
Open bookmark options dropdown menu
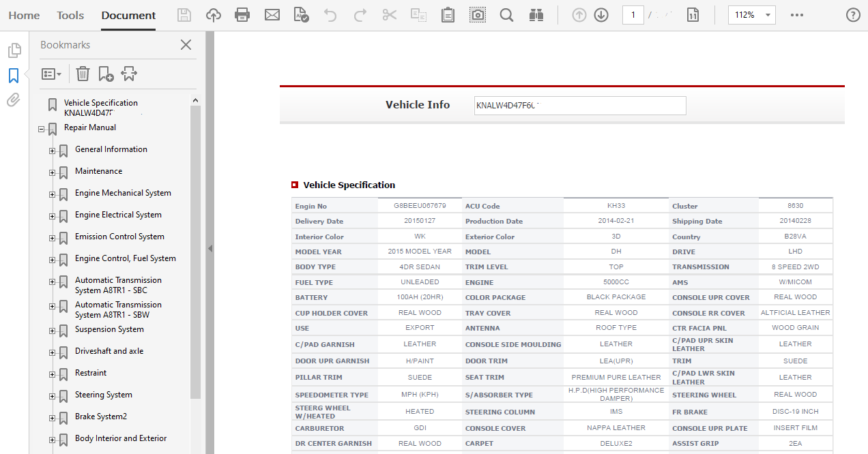(51, 74)
